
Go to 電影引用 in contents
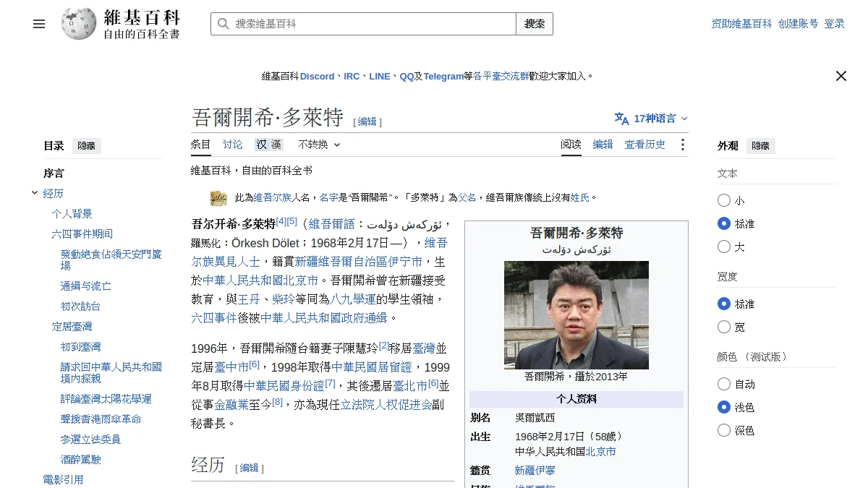coord(64,480)
